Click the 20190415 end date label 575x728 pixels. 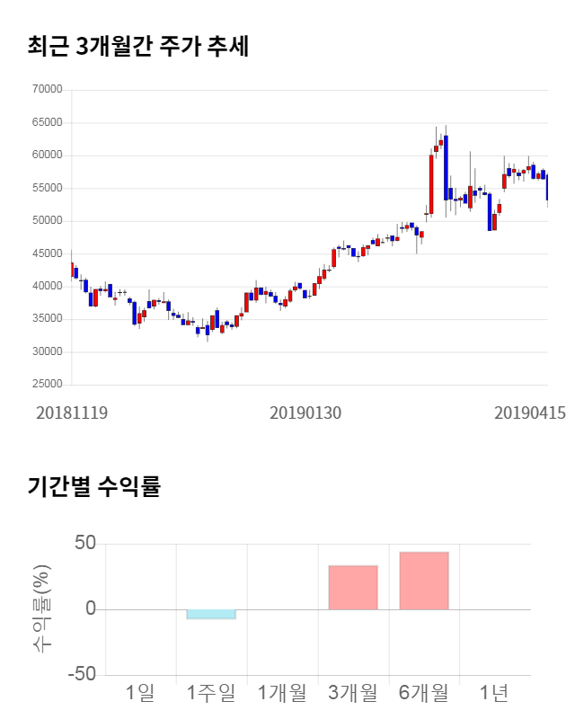click(x=531, y=413)
